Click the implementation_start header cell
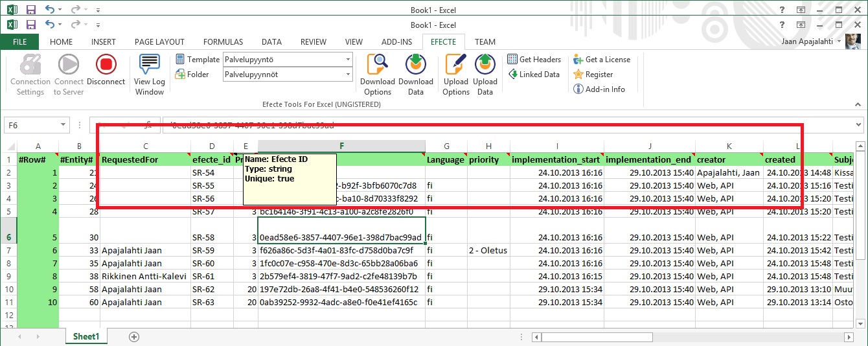The width and height of the screenshot is (868, 346). coord(558,159)
